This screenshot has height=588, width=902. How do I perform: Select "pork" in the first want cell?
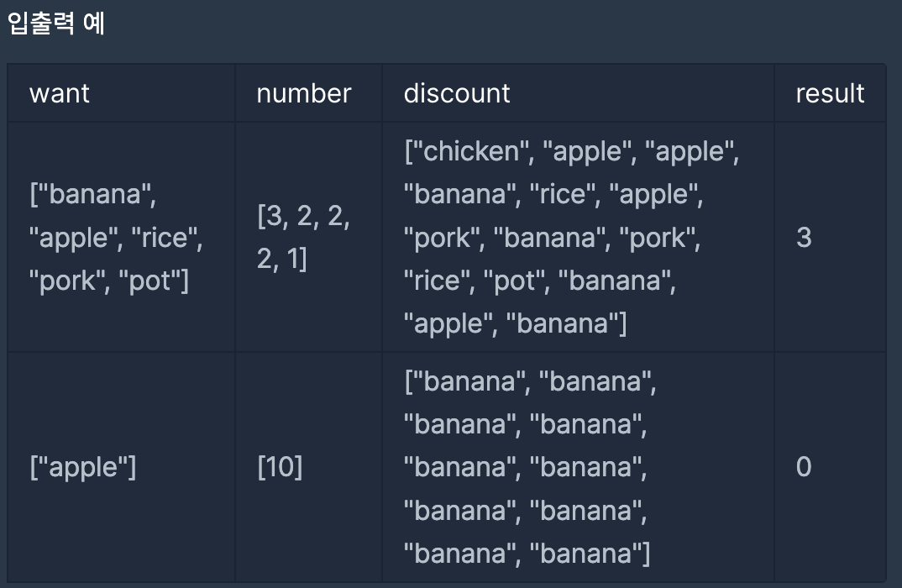71,281
